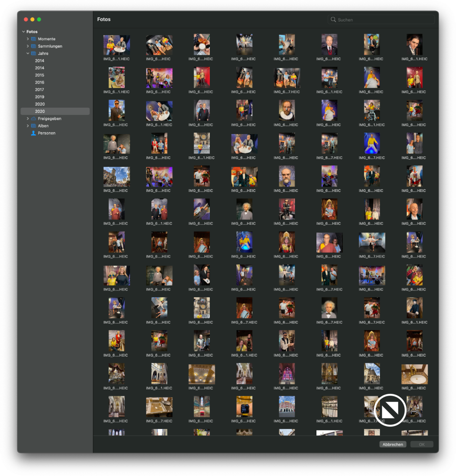Click the Sammlungen folder icon

33,46
